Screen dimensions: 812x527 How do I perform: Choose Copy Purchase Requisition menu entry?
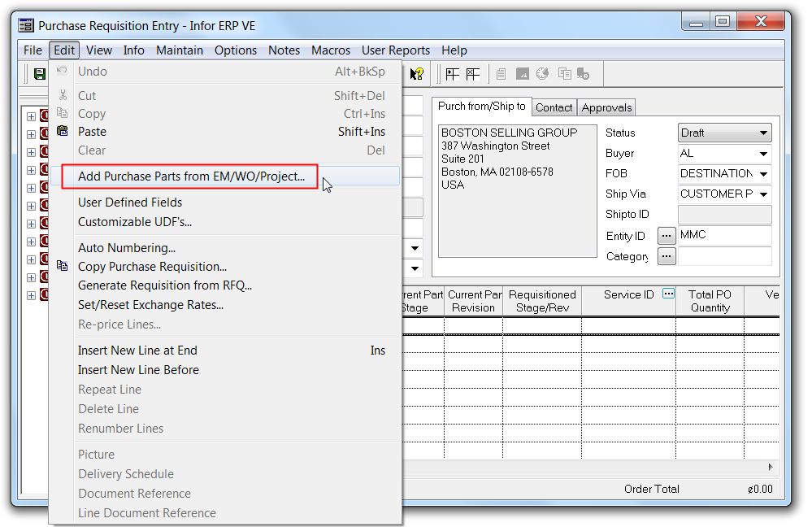pyautogui.click(x=225, y=267)
